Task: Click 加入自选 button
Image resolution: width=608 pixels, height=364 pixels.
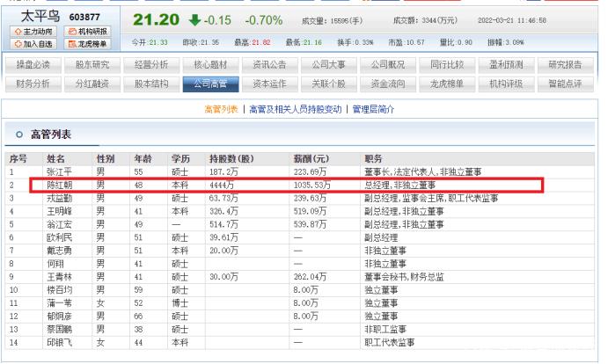Action: tap(33, 44)
